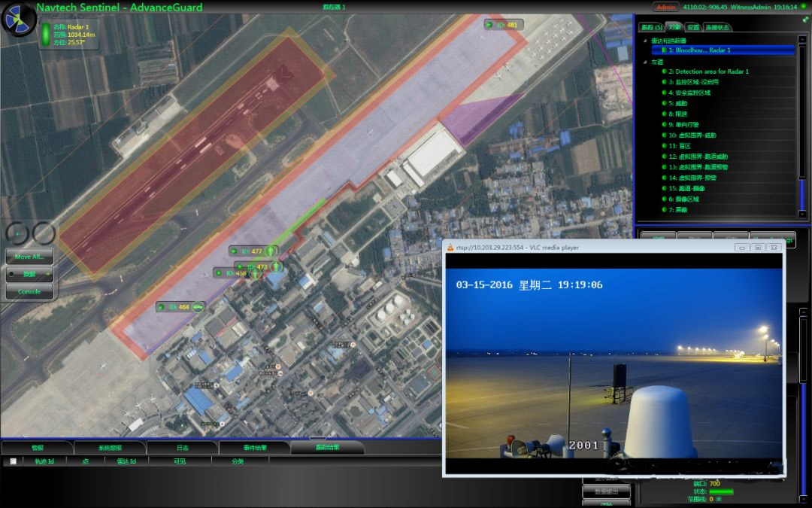This screenshot has height=508, width=812.
Task: Click the green 状态 progress bar
Action: pos(722,491)
